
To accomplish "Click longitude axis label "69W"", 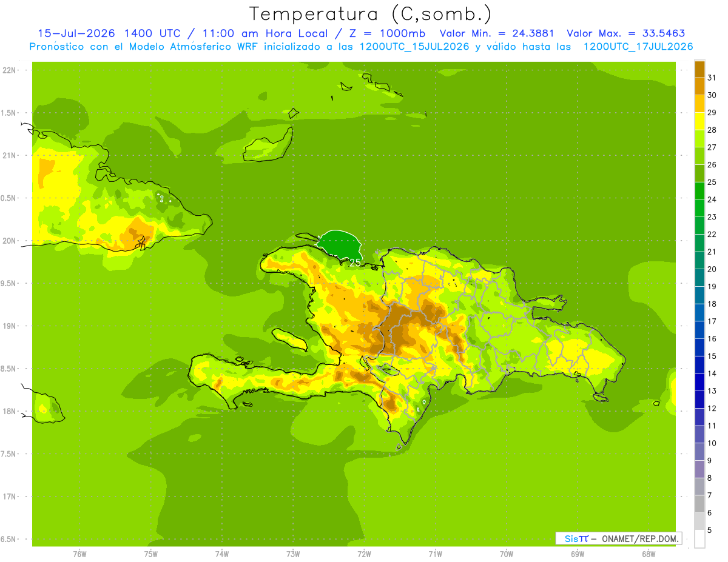I will (578, 554).
